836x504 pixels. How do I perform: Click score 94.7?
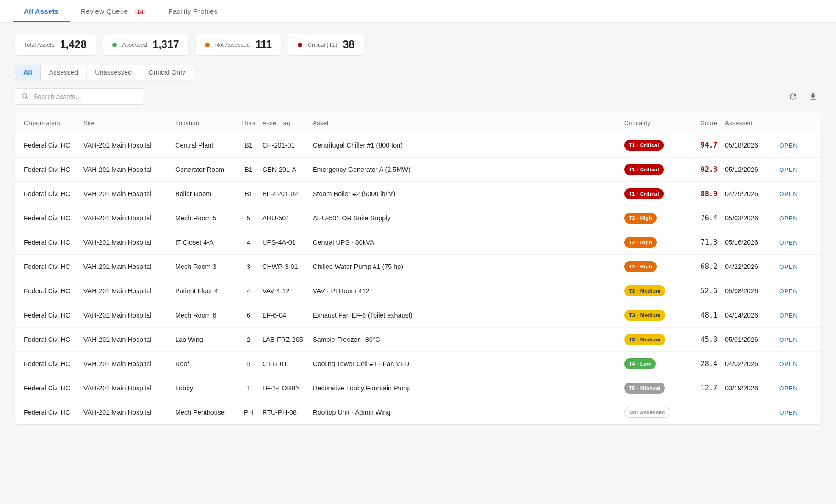click(709, 145)
